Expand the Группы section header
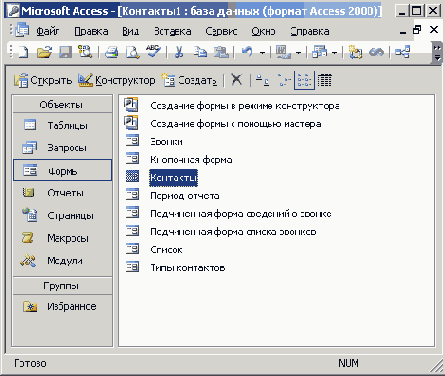This screenshot has height=376, width=445. point(62,286)
